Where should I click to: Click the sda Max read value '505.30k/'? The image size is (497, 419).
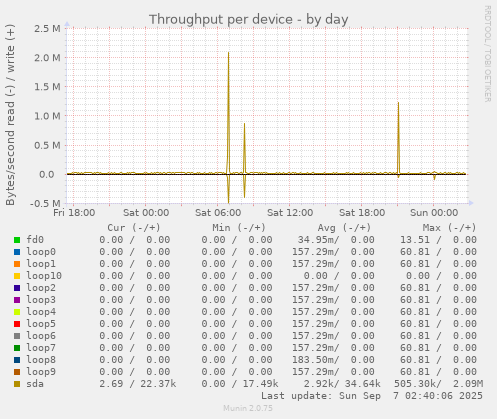[x=418, y=384]
